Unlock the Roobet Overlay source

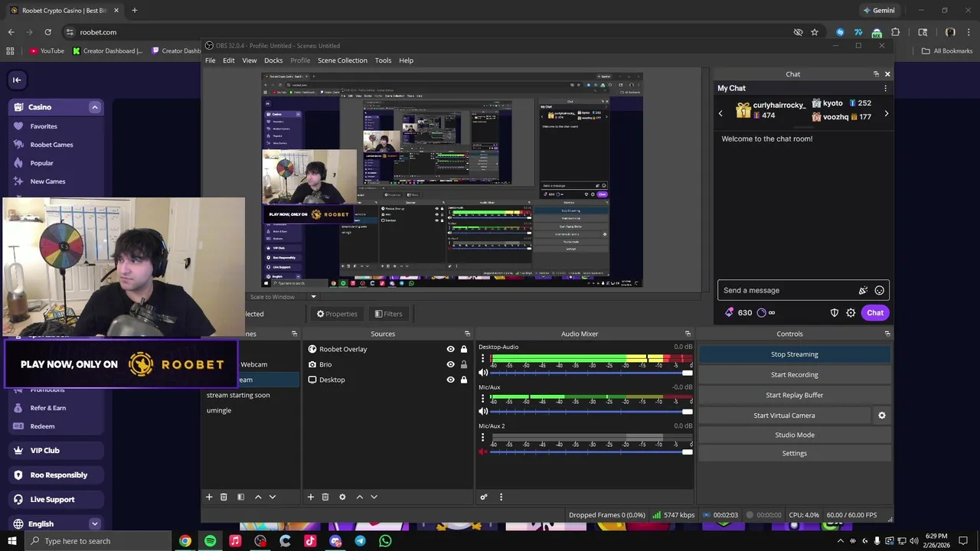[463, 349]
